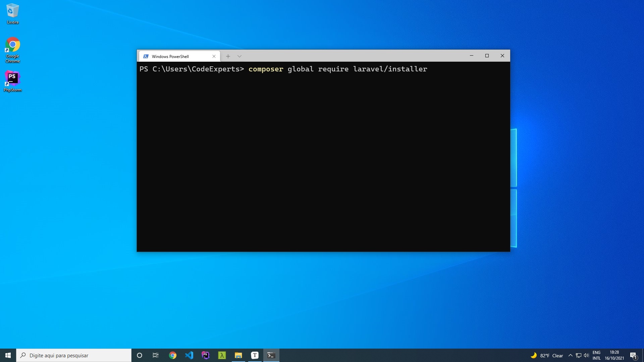Open PhpStorm from the taskbar
Screen dimensions: 644x362
click(x=206, y=355)
